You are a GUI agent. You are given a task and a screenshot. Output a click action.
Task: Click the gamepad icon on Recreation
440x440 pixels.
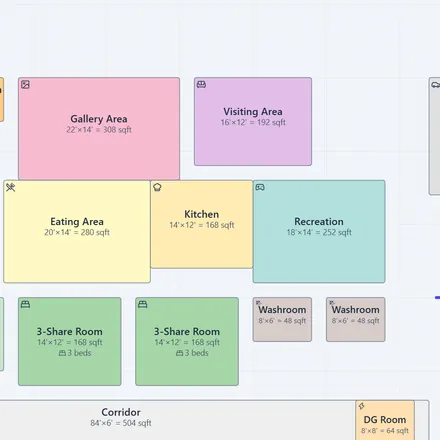pyautogui.click(x=260, y=187)
